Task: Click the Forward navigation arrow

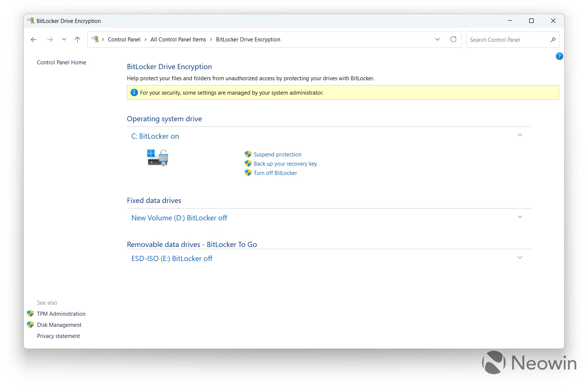Action: point(50,40)
